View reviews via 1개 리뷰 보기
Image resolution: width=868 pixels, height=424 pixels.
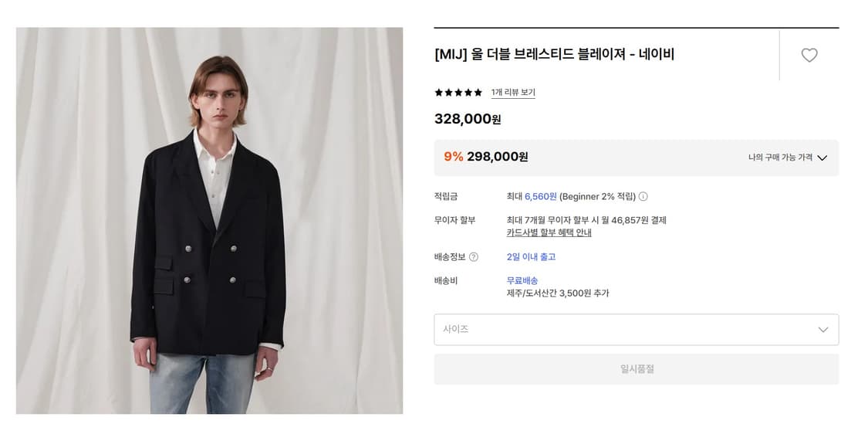pyautogui.click(x=513, y=93)
